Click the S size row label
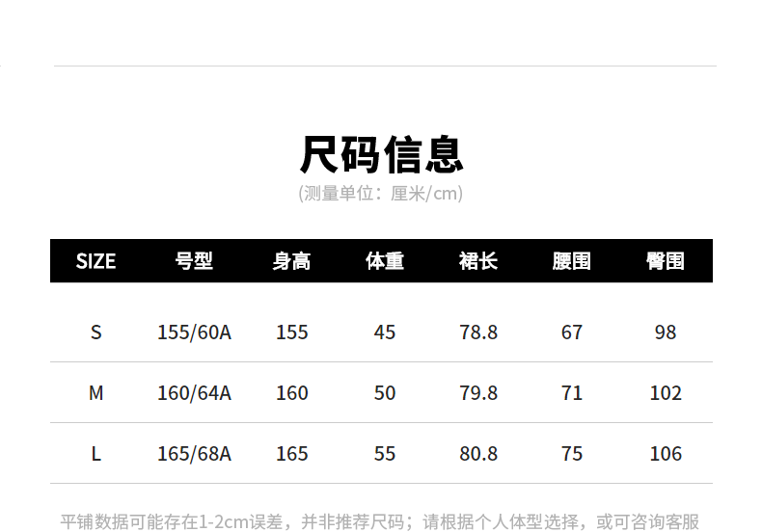The width and height of the screenshot is (762, 532). tap(95, 332)
